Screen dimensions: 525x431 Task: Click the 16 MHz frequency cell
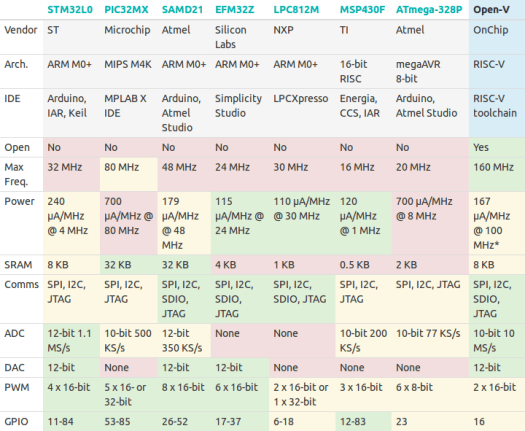(363, 174)
